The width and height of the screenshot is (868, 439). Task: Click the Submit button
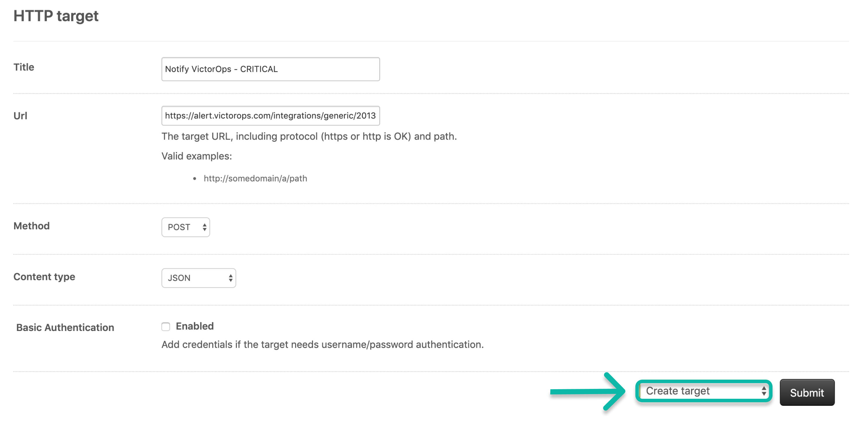tap(807, 392)
